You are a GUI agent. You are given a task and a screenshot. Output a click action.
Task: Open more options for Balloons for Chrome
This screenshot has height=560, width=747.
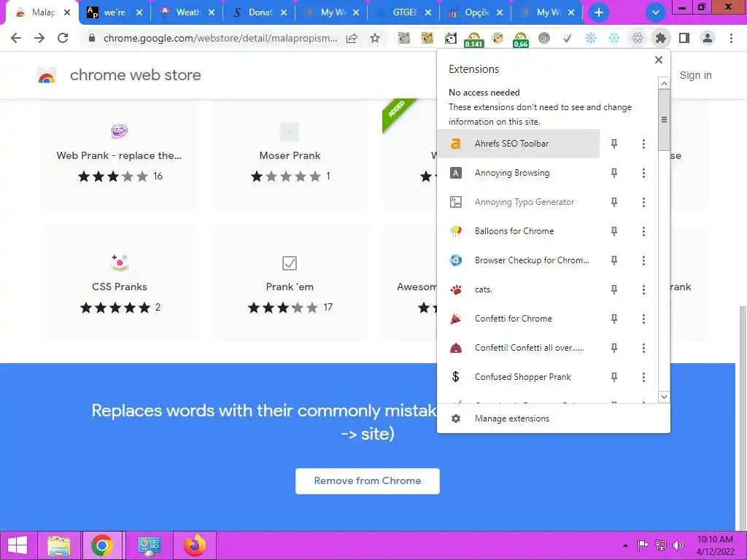pyautogui.click(x=643, y=231)
